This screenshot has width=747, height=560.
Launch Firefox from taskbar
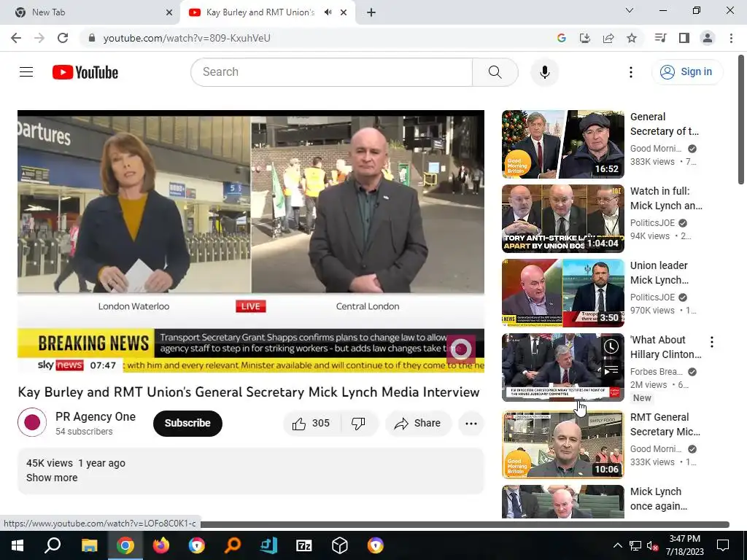tap(161, 545)
